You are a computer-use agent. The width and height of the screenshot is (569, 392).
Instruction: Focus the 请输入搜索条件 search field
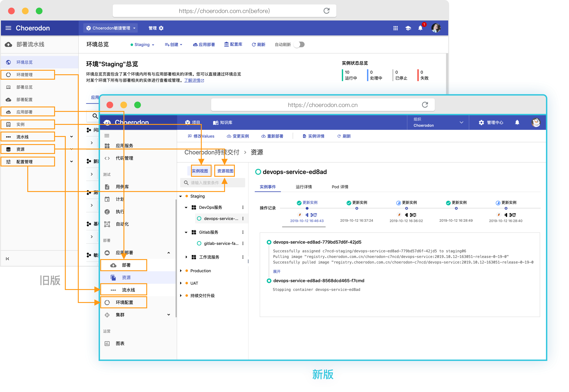(212, 183)
